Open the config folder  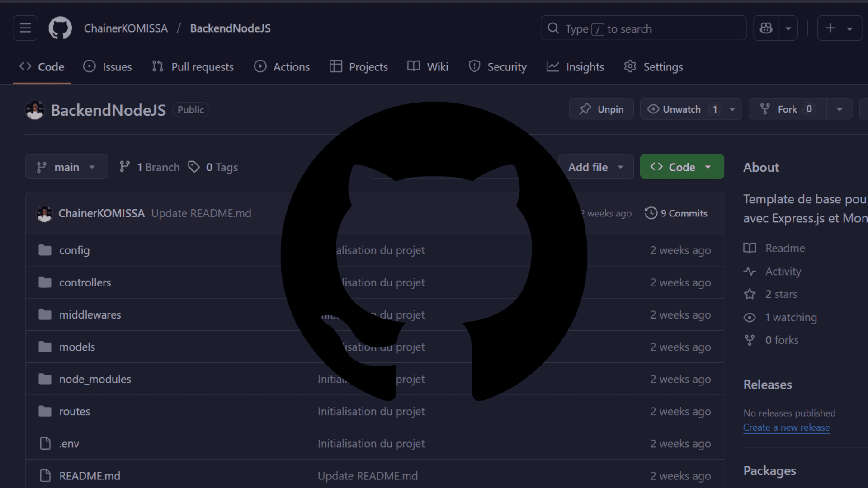74,250
